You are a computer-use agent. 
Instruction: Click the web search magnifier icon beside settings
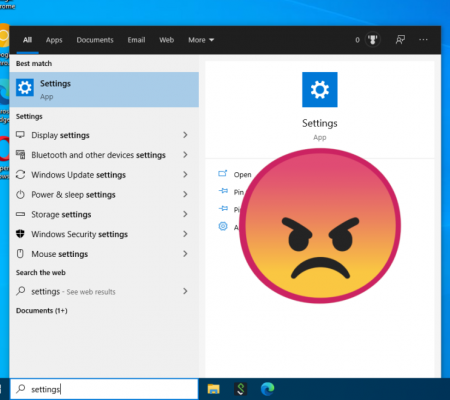20,291
